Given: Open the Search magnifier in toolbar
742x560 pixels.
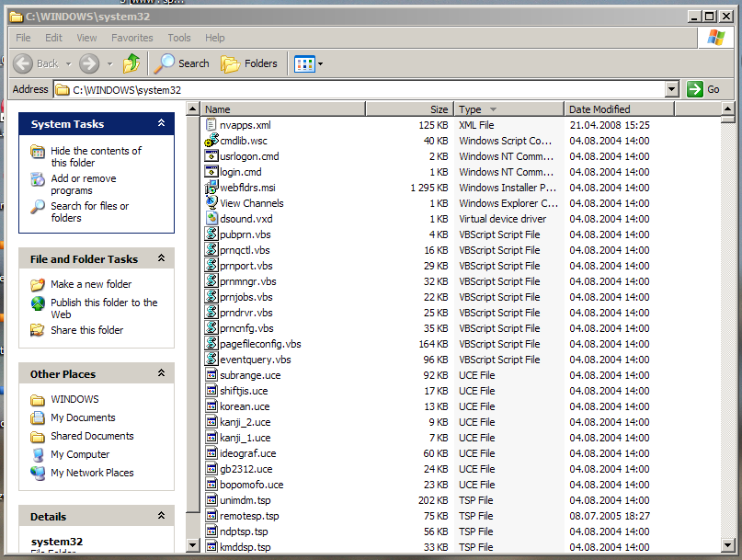Looking at the screenshot, I should (165, 63).
